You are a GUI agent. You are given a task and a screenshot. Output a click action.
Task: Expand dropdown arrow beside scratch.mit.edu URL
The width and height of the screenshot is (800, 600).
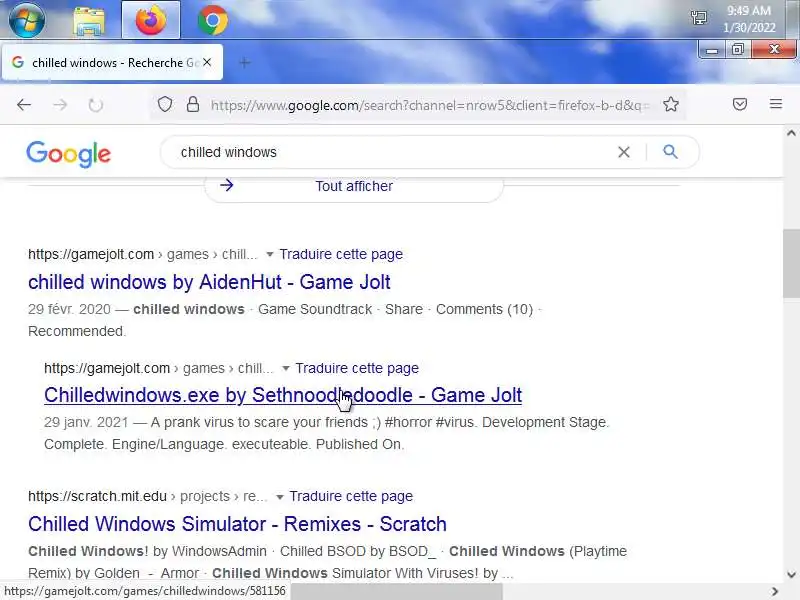pos(280,497)
